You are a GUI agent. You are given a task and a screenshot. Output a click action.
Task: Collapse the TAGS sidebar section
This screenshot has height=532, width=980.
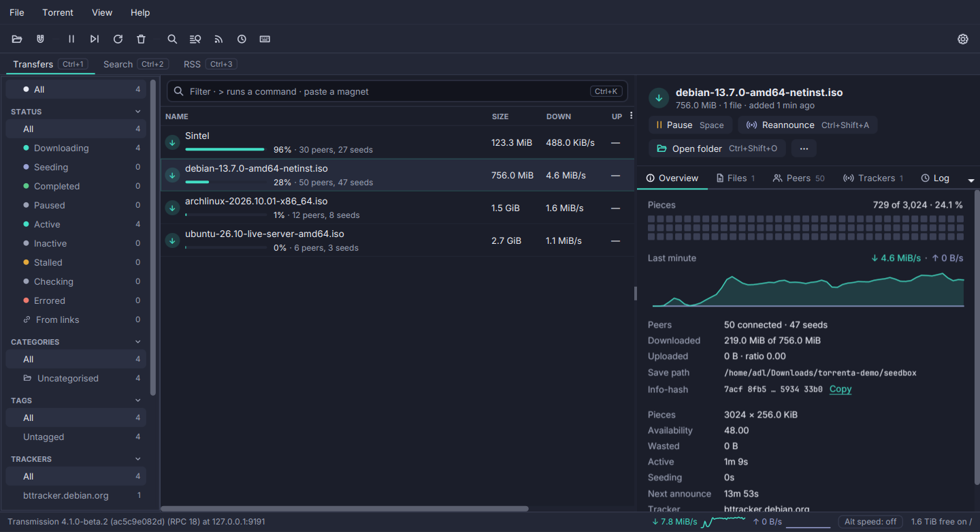pyautogui.click(x=138, y=401)
